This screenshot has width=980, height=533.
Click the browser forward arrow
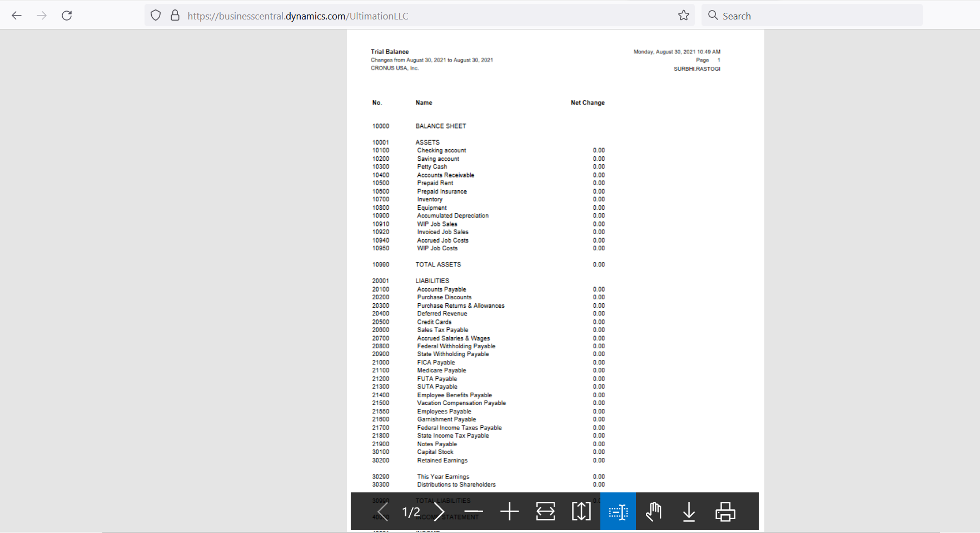(x=42, y=15)
